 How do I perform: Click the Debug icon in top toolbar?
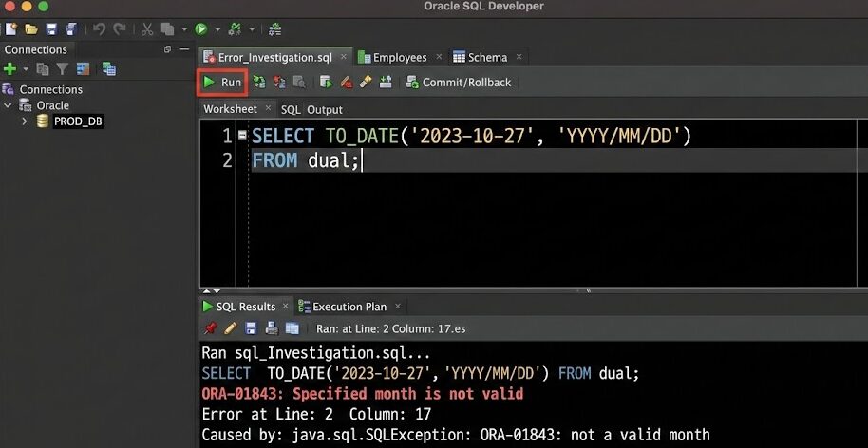[236, 29]
